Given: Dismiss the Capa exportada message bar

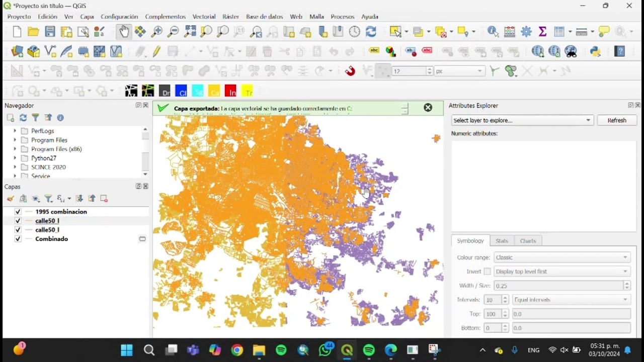Looking at the screenshot, I should [x=428, y=108].
